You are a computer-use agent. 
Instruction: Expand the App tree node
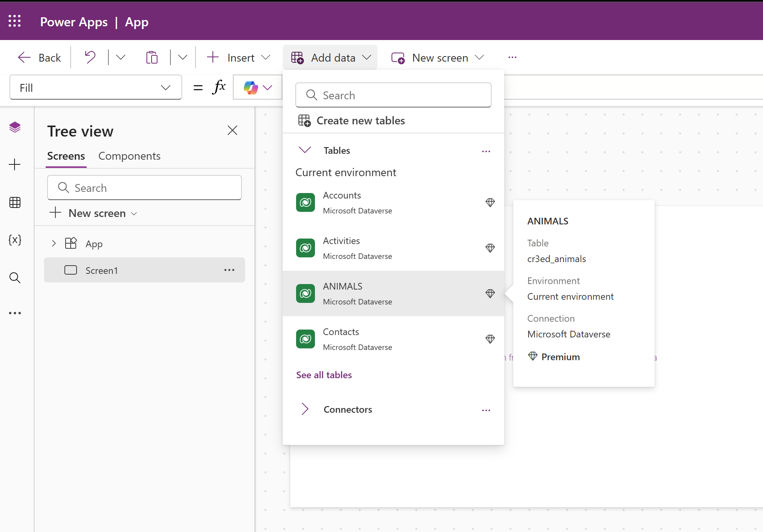54,244
